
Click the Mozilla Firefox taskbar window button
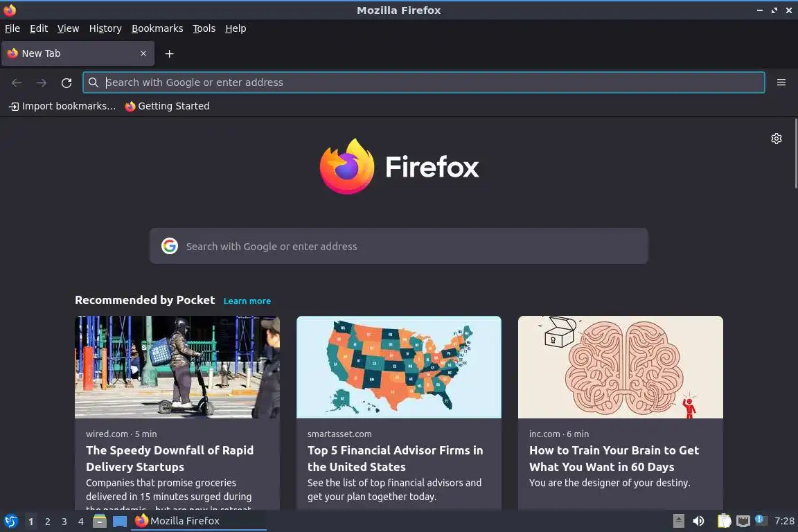[199, 522]
